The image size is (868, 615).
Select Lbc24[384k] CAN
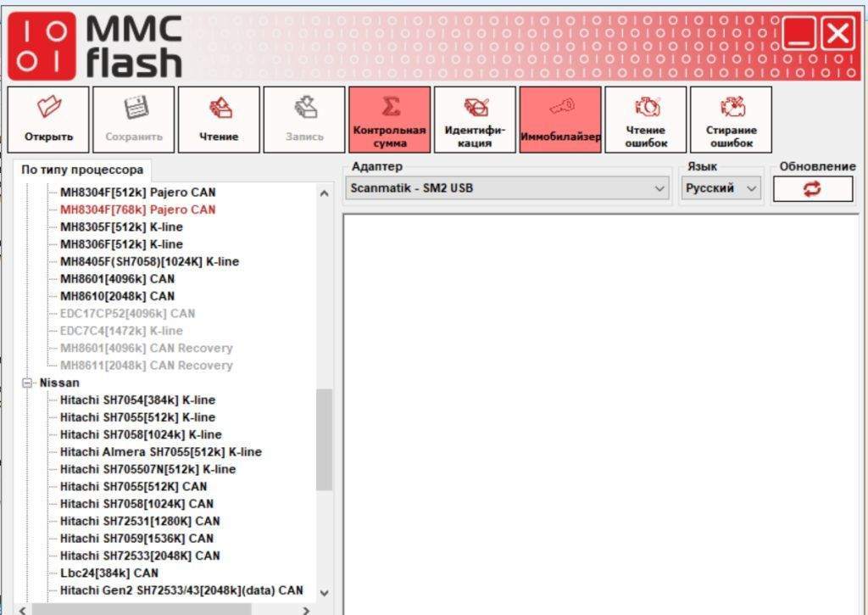coord(109,573)
